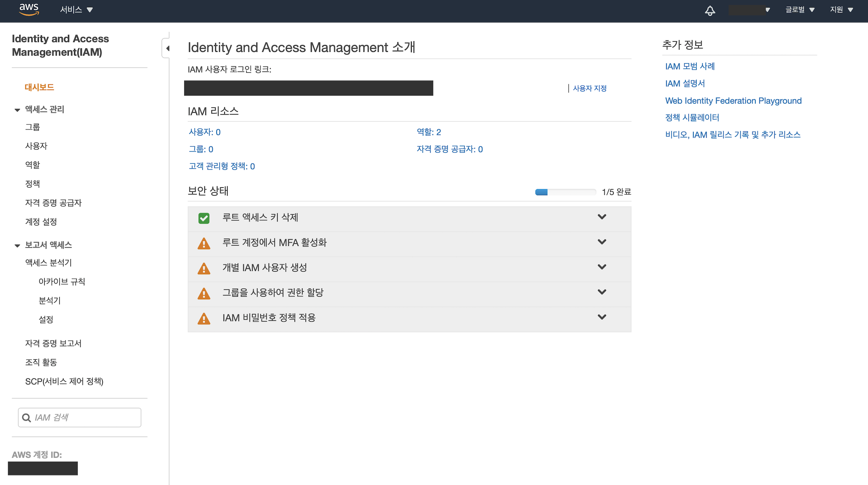The height and width of the screenshot is (485, 868).
Task: Click the 자격 증명 공급자: 0 link
Action: coord(449,149)
